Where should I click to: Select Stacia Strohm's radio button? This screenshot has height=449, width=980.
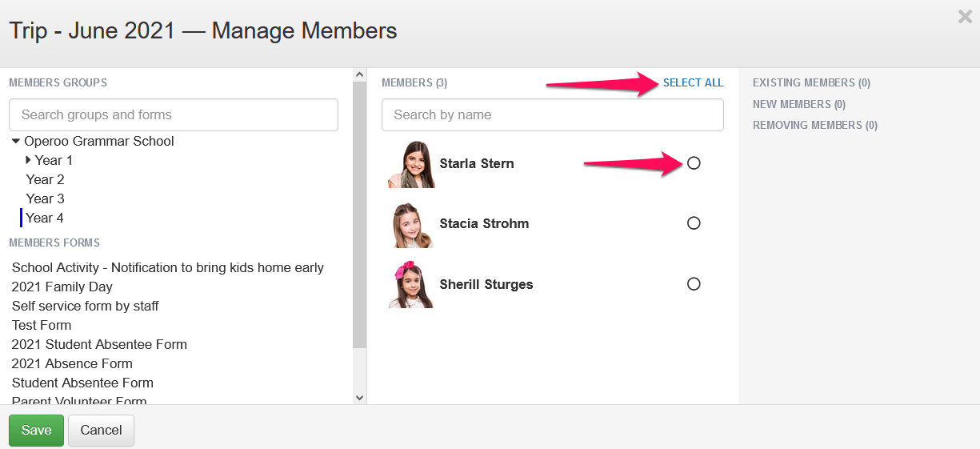694,223
